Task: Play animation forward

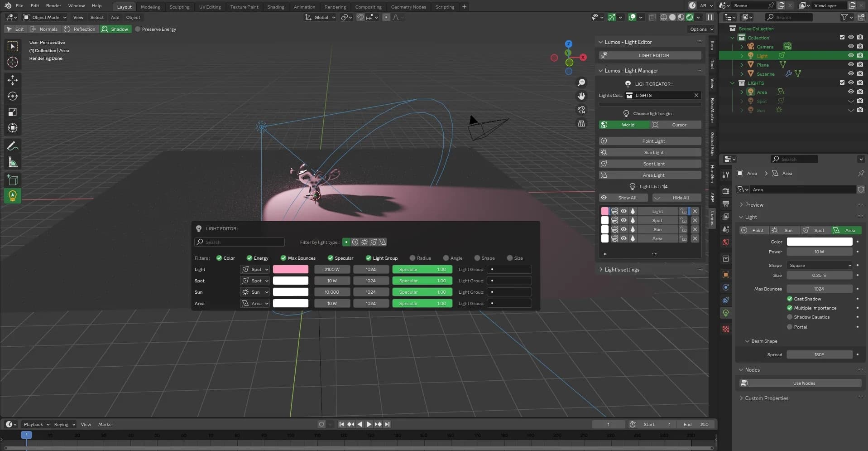Action: click(369, 424)
